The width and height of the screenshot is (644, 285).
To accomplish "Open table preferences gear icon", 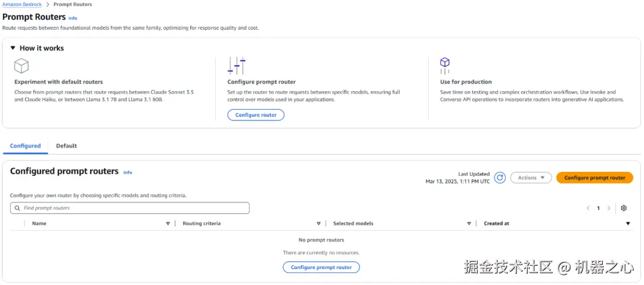I will [x=624, y=208].
